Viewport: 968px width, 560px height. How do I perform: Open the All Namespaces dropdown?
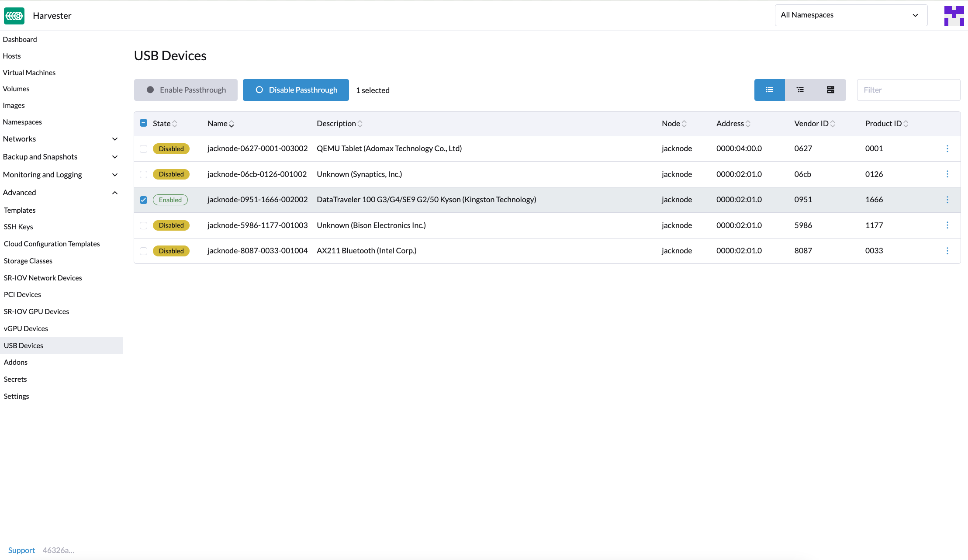tap(850, 15)
